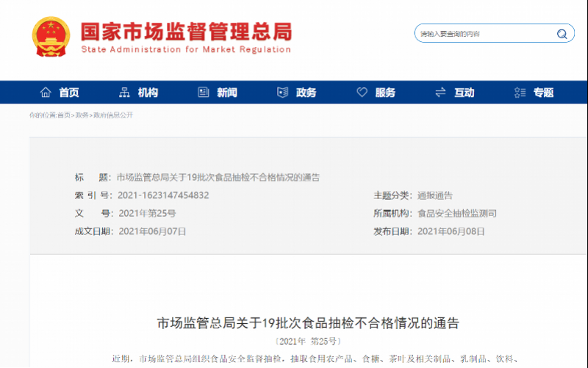Click the heart icon beside 服务

click(362, 93)
